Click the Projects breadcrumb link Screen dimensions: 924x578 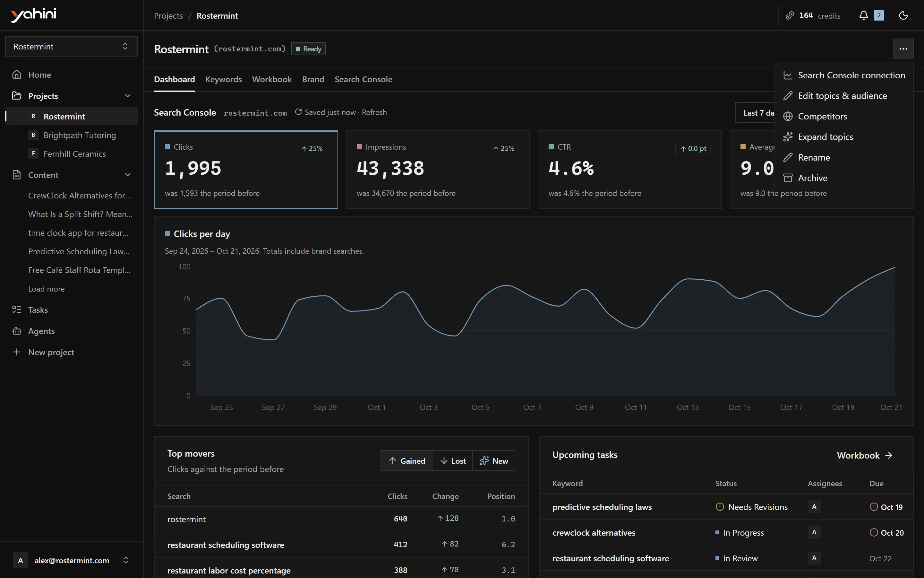168,16
